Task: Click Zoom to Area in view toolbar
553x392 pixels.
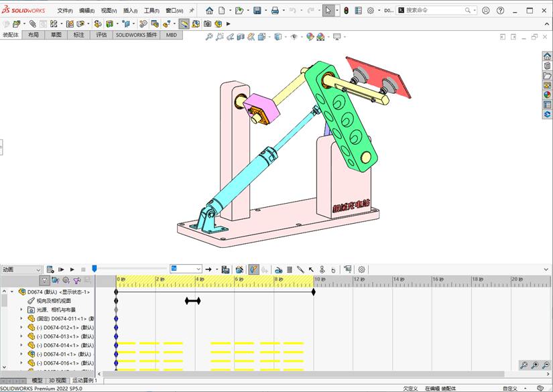Action: tap(220, 36)
